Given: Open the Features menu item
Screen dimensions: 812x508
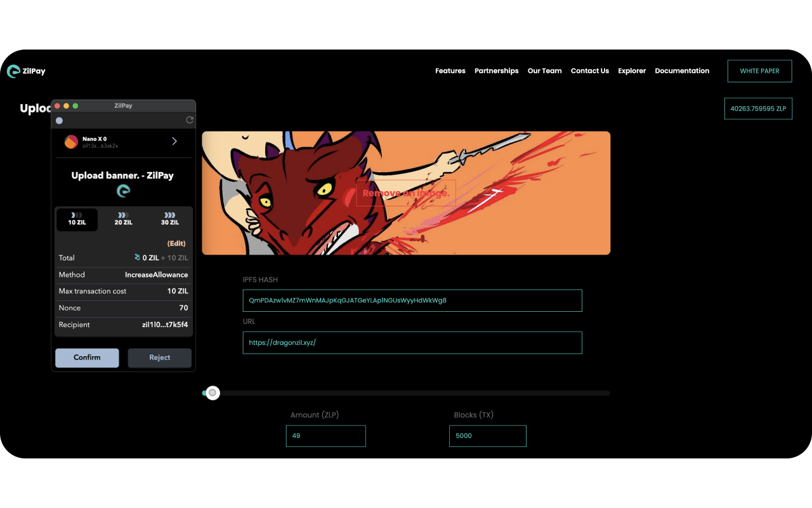Looking at the screenshot, I should pyautogui.click(x=450, y=71).
